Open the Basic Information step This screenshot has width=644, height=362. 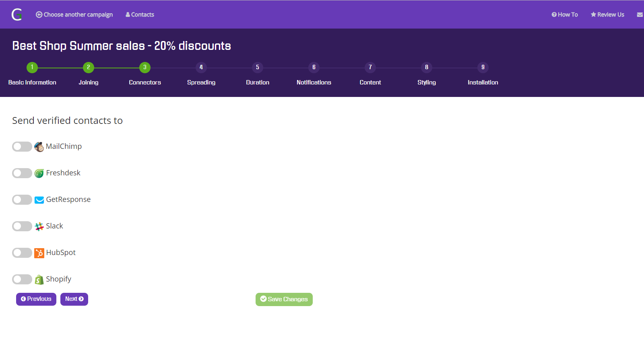[32, 82]
